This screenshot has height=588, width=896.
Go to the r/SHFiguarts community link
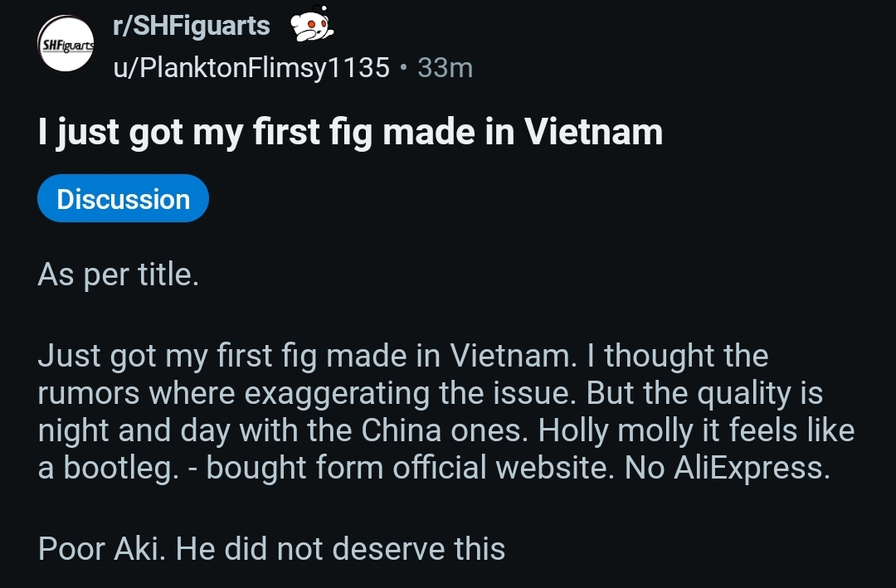point(192,26)
